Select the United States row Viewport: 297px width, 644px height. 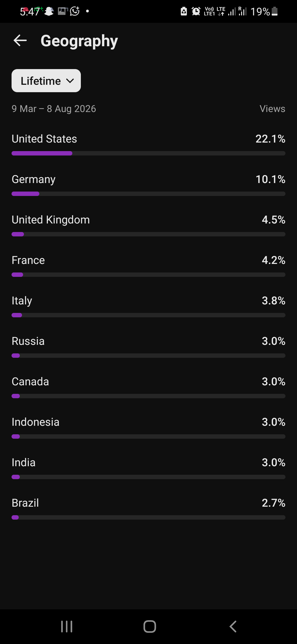148,144
